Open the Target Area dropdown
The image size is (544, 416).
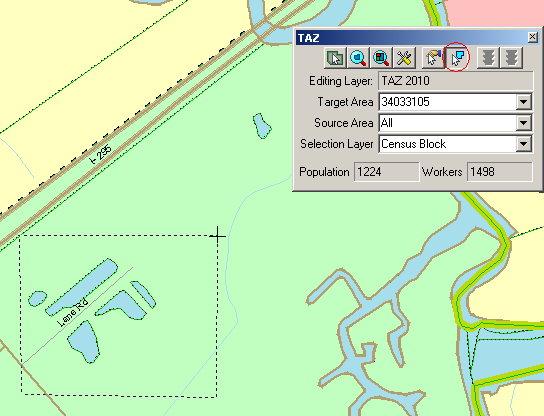(x=523, y=102)
